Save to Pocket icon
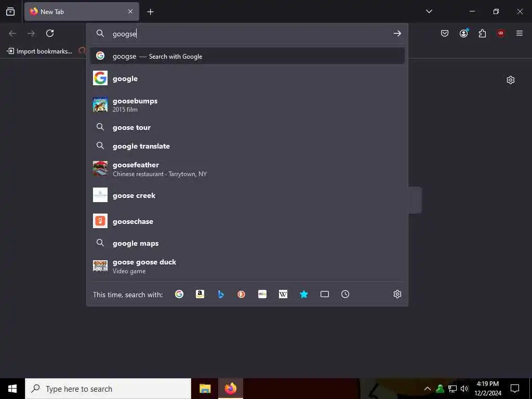 click(445, 33)
